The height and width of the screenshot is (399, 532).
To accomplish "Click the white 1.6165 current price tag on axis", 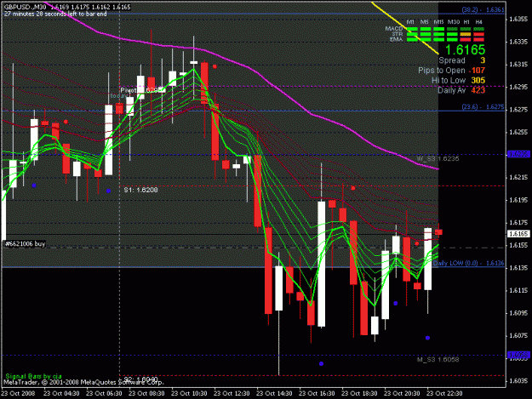I will 518,234.
